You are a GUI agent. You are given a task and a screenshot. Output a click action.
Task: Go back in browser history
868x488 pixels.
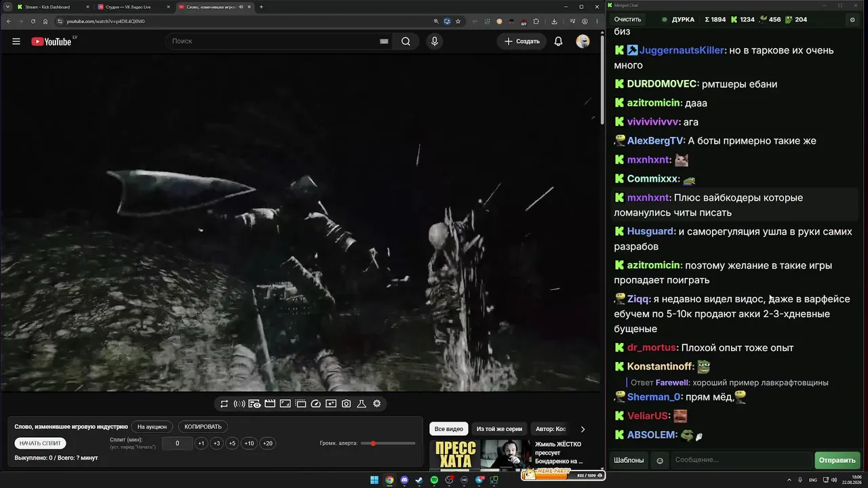coord(9,21)
